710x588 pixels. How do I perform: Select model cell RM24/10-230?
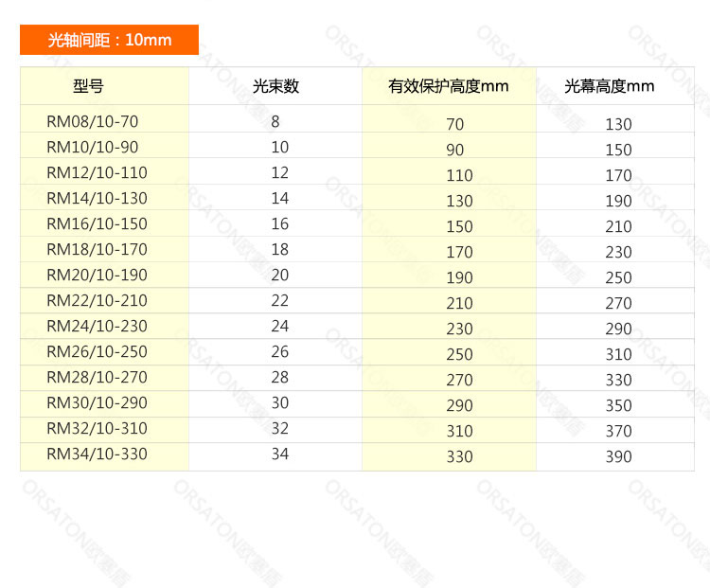[97, 326]
